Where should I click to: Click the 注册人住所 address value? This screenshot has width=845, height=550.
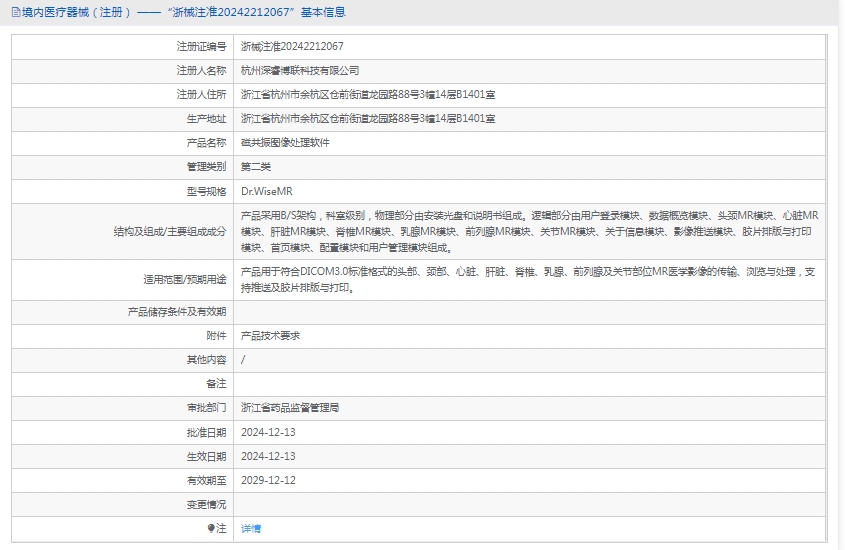pyautogui.click(x=368, y=95)
